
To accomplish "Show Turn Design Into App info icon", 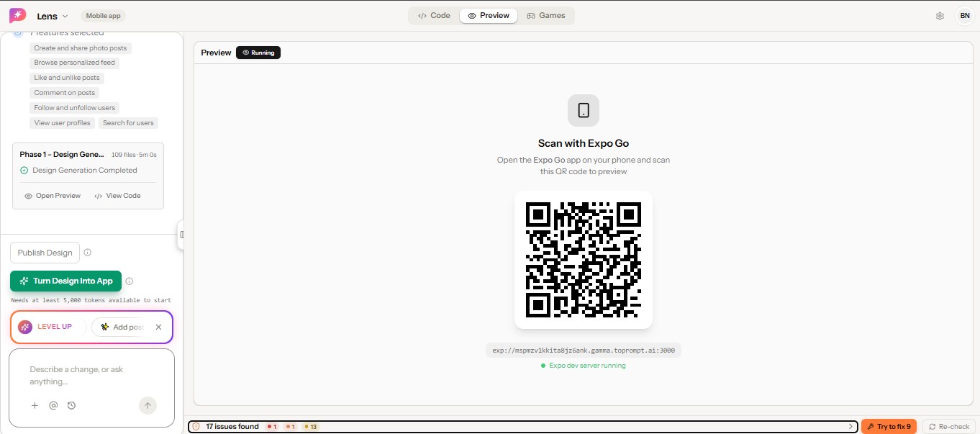I will click(x=130, y=281).
